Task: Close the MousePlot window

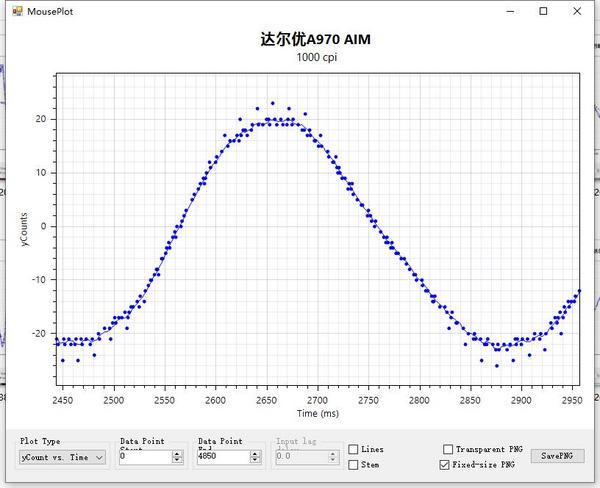Action: (577, 11)
